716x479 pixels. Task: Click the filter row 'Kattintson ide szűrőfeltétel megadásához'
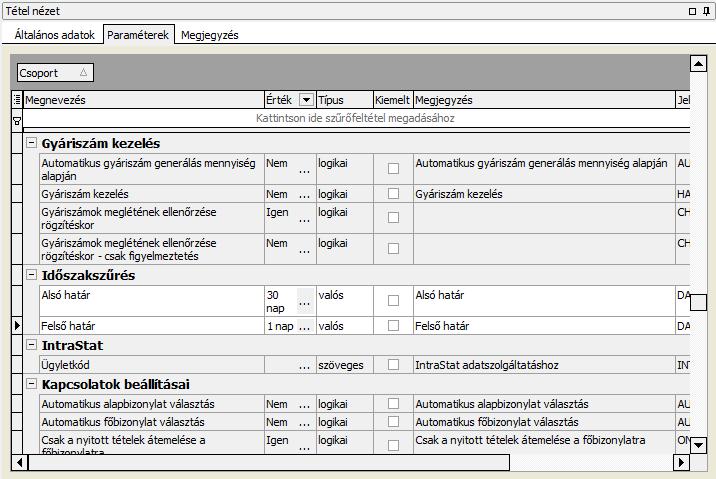click(356, 118)
